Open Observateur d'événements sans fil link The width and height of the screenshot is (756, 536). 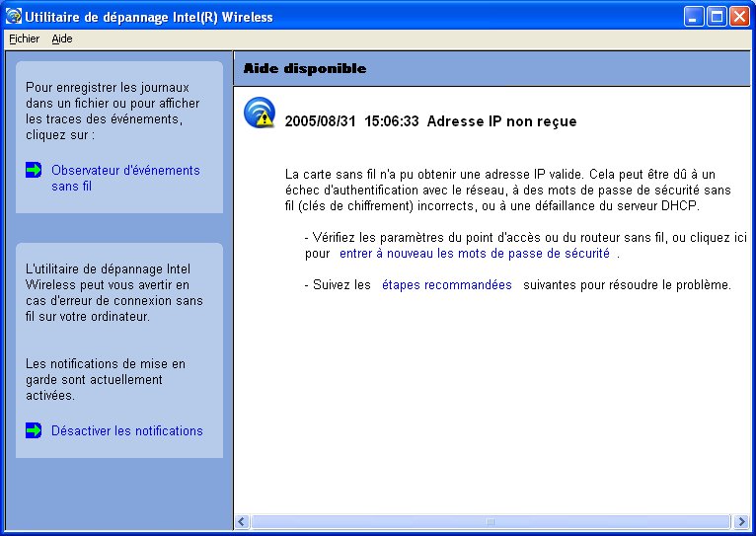(x=125, y=178)
